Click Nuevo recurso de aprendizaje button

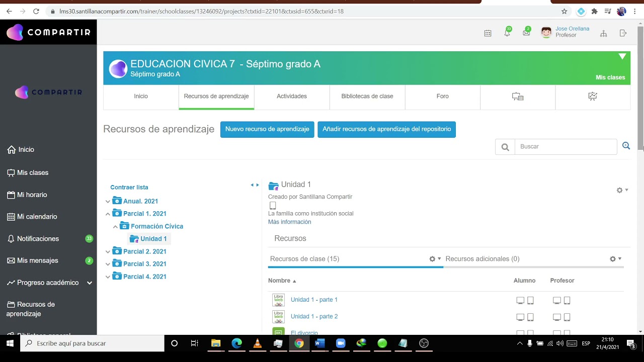[x=267, y=130]
